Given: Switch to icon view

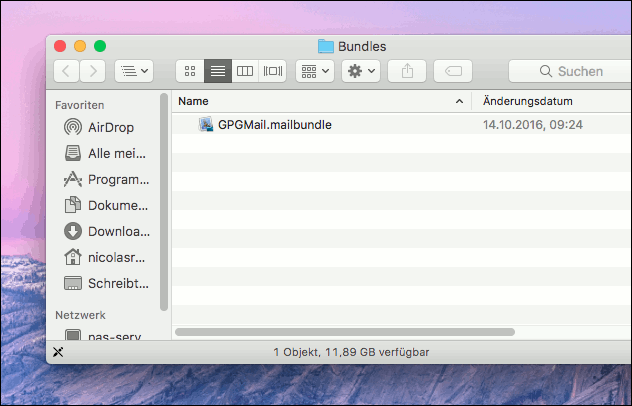Looking at the screenshot, I should pyautogui.click(x=190, y=71).
